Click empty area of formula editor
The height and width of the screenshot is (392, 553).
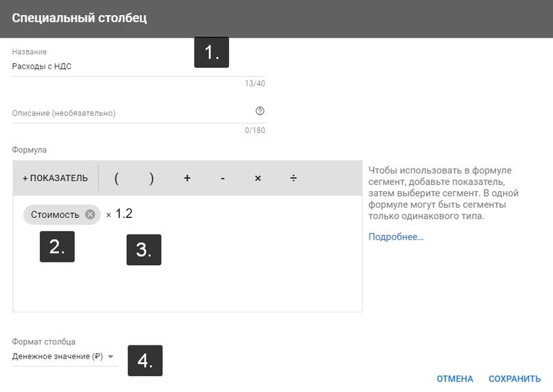point(247,275)
